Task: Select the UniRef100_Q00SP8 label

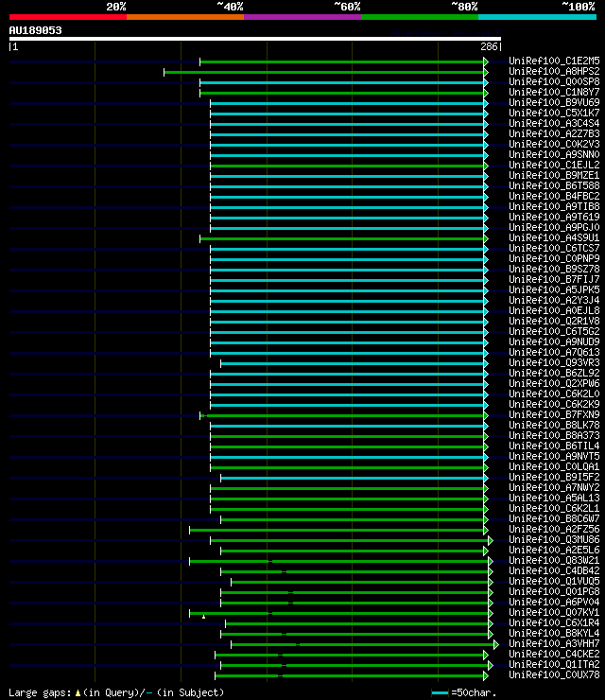Action: [554, 81]
